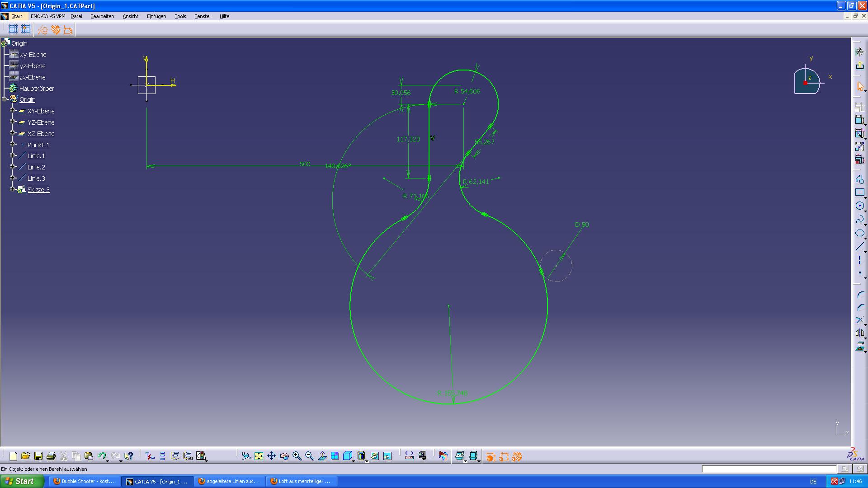This screenshot has width=868, height=488.
Task: Click the Windows Start button
Action: pyautogui.click(x=22, y=481)
